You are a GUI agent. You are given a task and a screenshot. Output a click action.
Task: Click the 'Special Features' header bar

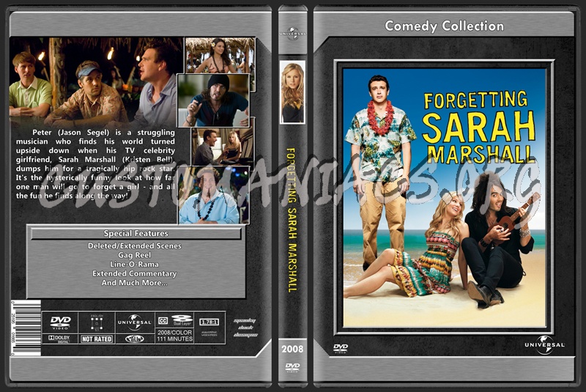136,234
